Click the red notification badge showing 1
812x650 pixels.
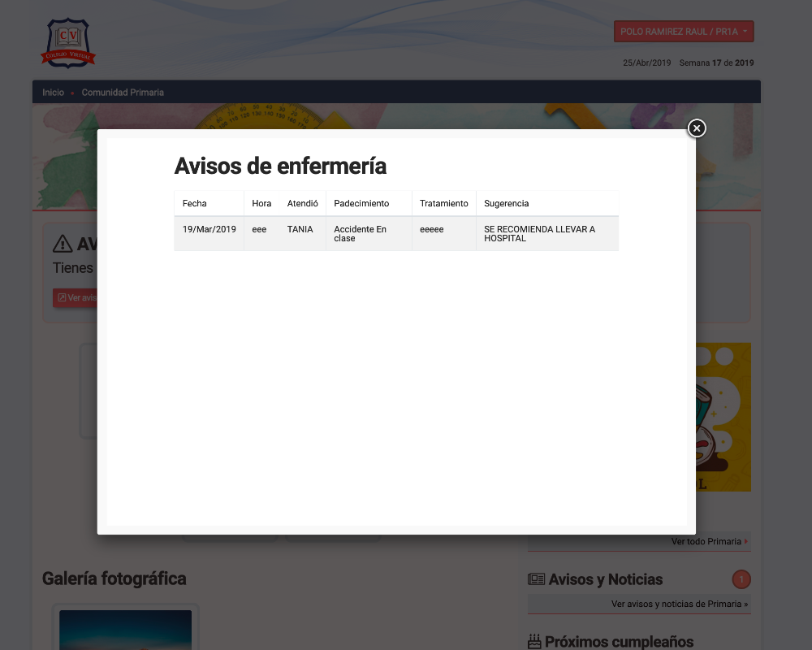741,579
